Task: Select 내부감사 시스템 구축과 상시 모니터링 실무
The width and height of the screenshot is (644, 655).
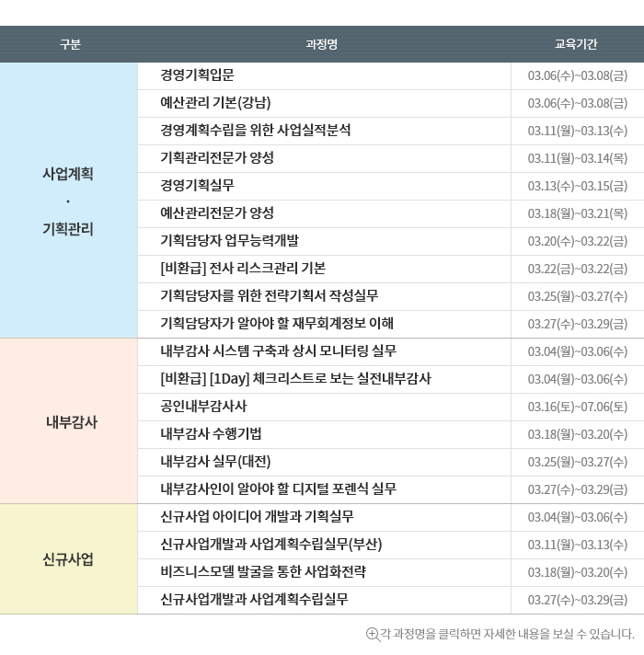Action: coord(278,351)
